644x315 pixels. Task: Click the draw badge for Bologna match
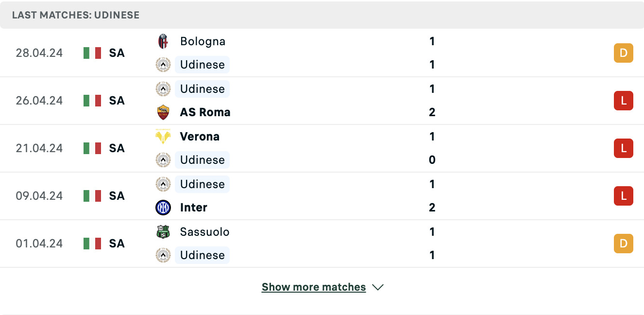coord(624,53)
